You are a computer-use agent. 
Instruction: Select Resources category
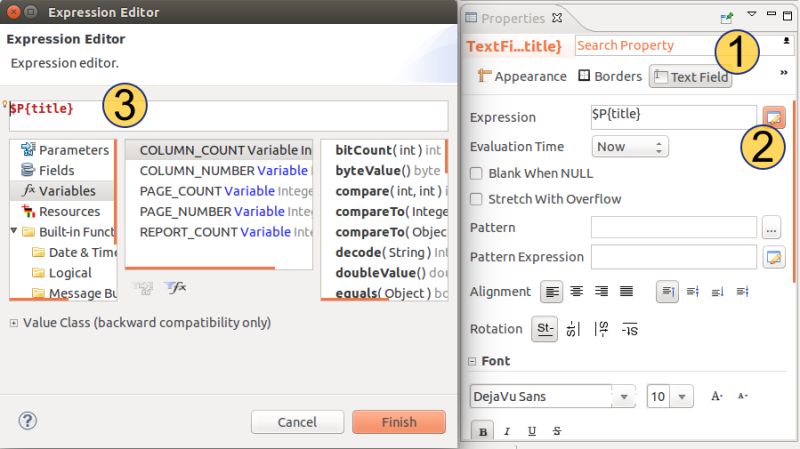click(60, 211)
